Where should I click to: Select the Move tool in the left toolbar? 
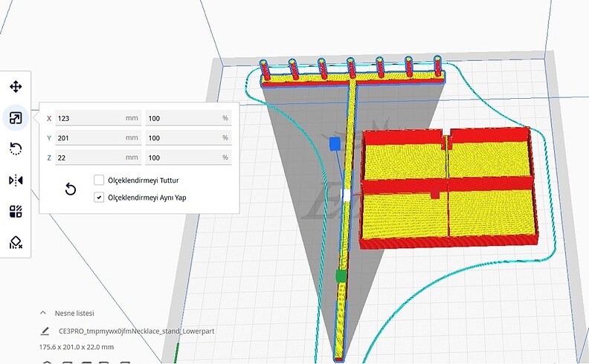15,87
